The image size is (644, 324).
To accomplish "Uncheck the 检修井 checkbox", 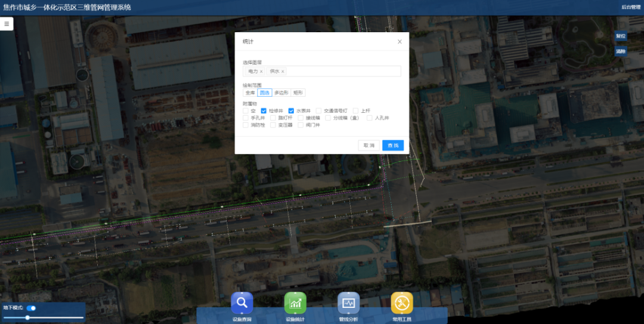I will pyautogui.click(x=264, y=110).
